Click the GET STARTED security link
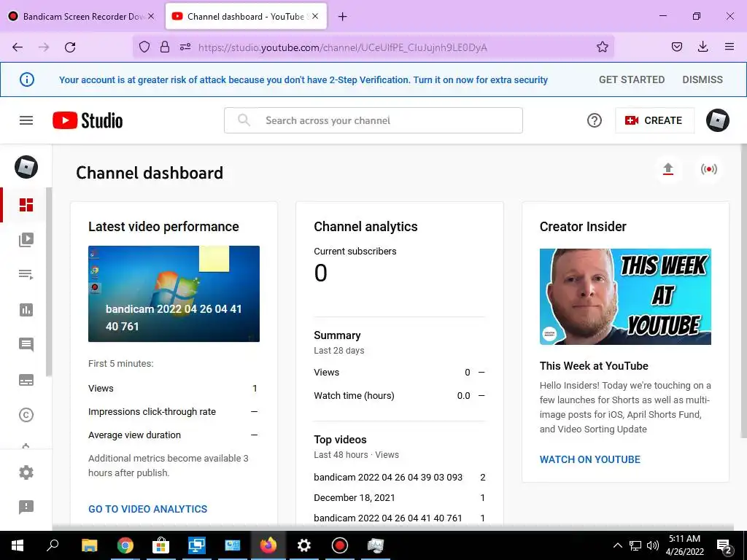 pos(632,79)
